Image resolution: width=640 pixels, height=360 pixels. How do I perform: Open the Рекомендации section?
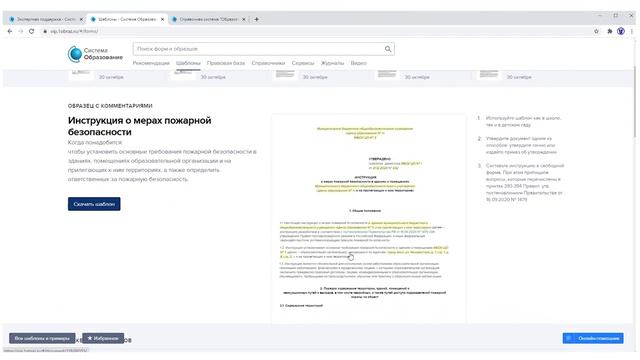[151, 63]
